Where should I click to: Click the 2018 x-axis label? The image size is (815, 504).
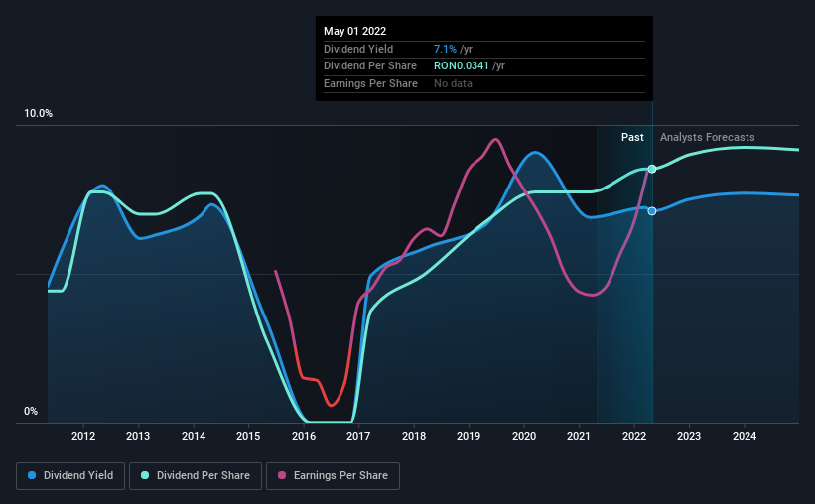click(x=414, y=436)
